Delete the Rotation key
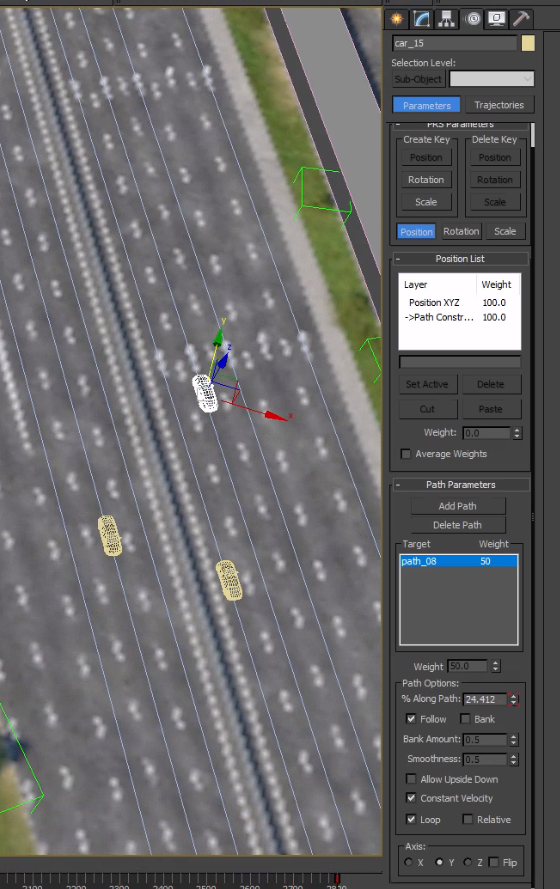The height and width of the screenshot is (889, 560). (x=495, y=180)
